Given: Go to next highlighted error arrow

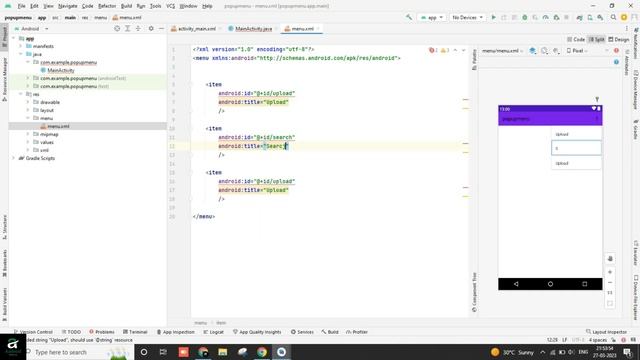Looking at the screenshot, I should click(x=464, y=50).
